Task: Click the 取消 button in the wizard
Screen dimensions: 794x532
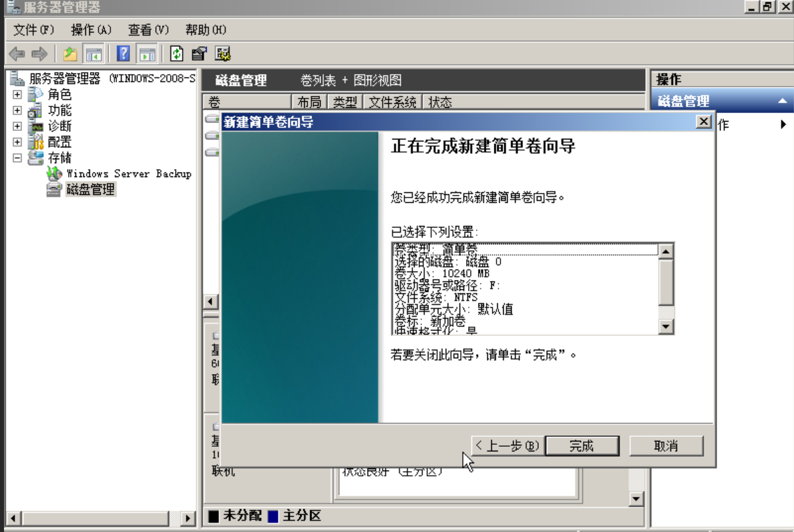Action: coord(666,446)
